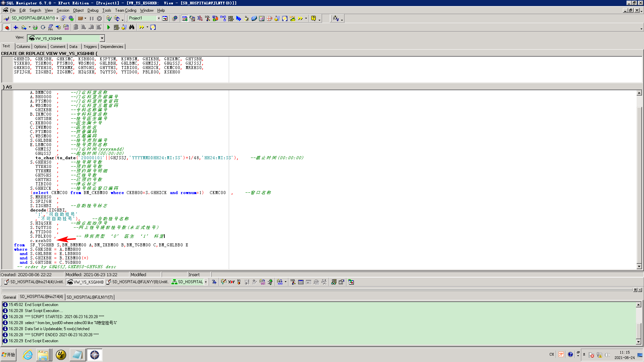The image size is (644, 362).
Task: Click the SQL script icon in toolbar
Action: coord(51,27)
